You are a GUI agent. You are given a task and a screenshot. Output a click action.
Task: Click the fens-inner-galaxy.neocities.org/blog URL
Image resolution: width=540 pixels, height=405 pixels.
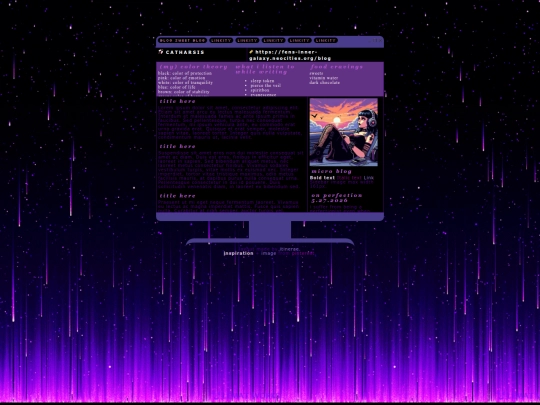[x=290, y=55]
